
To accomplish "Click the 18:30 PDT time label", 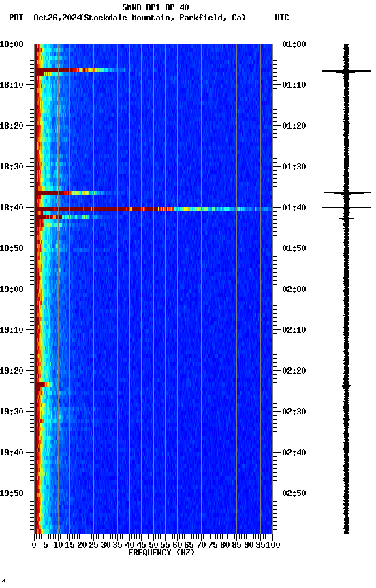I will (x=12, y=167).
